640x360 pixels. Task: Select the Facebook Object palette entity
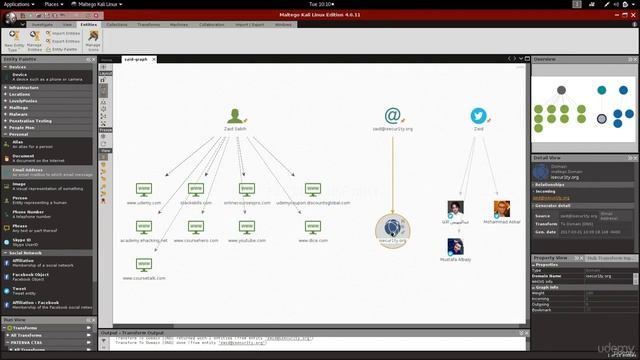[x=48, y=277]
